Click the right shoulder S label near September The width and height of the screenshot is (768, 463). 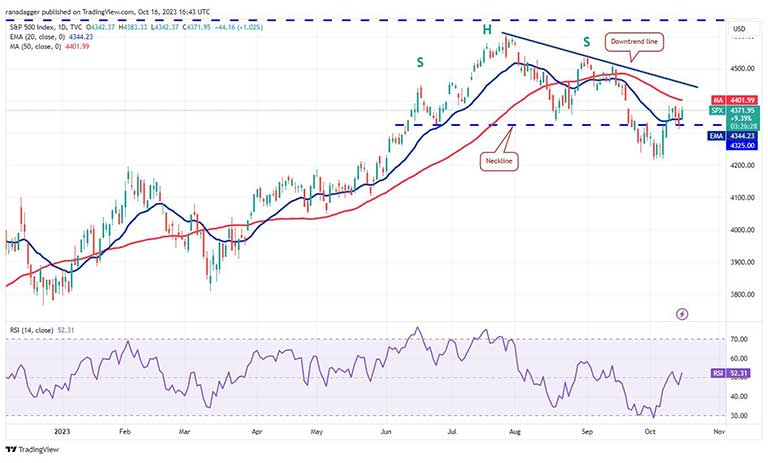coord(586,43)
